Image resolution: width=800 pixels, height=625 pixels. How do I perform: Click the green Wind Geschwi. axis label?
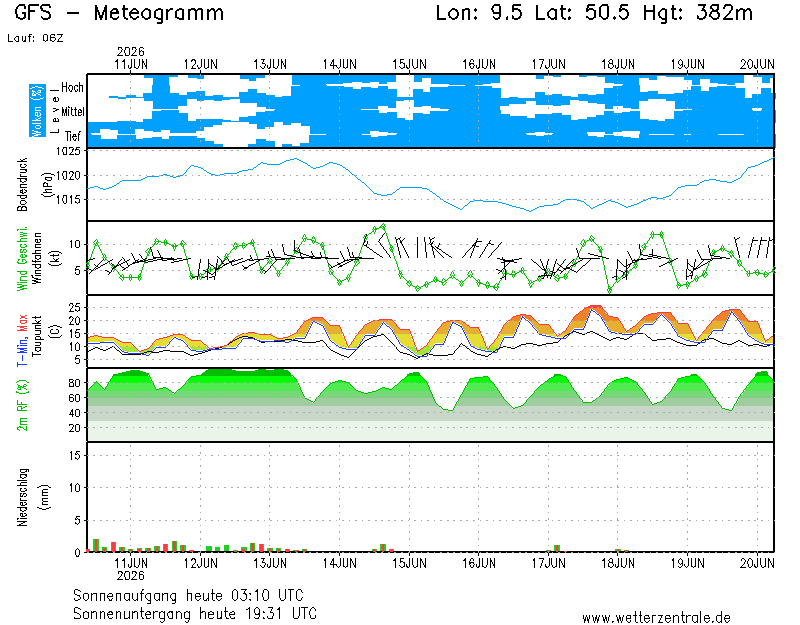(x=22, y=259)
